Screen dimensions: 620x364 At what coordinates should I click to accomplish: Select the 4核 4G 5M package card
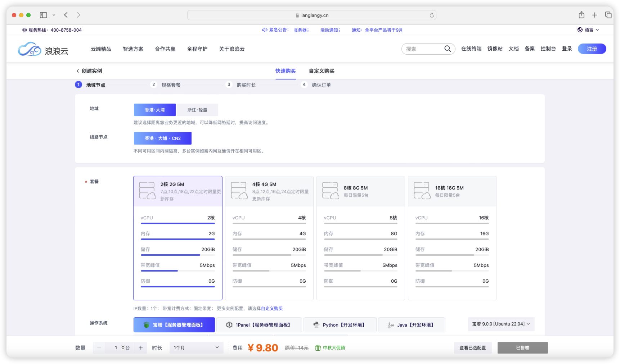tap(269, 238)
